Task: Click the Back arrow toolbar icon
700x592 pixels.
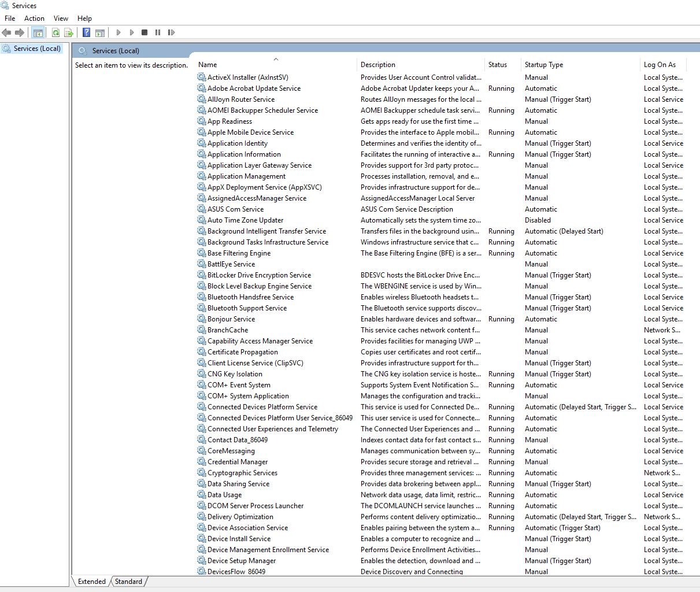Action: (x=6, y=32)
